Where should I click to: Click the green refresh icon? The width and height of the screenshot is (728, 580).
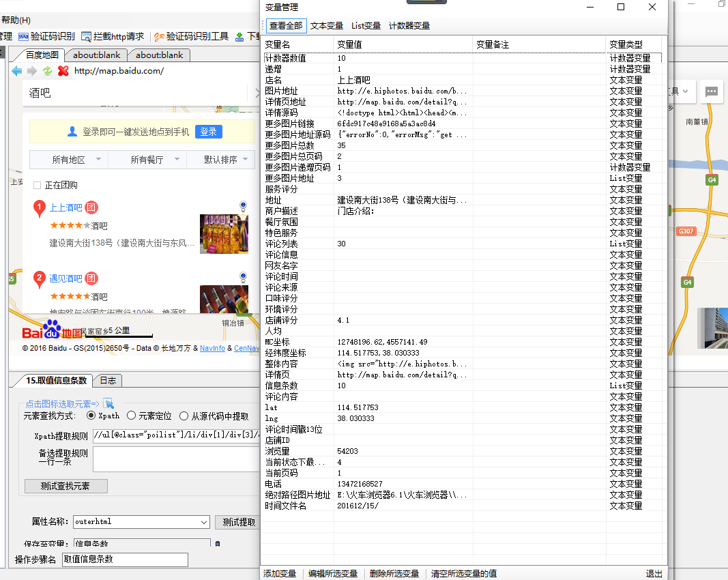pos(47,71)
